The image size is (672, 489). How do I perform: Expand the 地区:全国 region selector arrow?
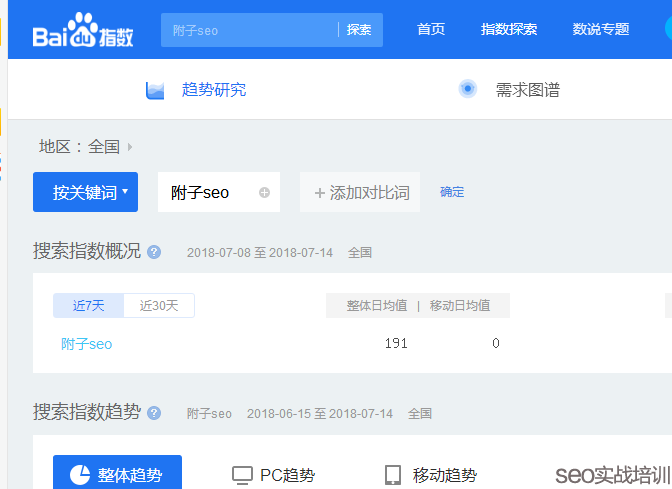(x=130, y=147)
